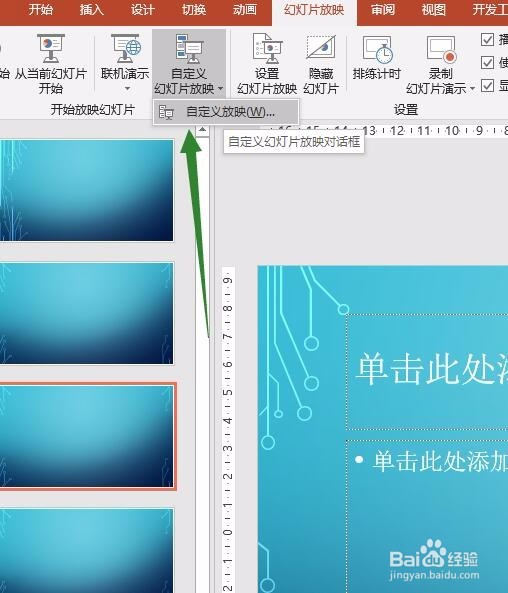Expand the 自定义幻灯片放映 dropdown arrow

coord(221,89)
